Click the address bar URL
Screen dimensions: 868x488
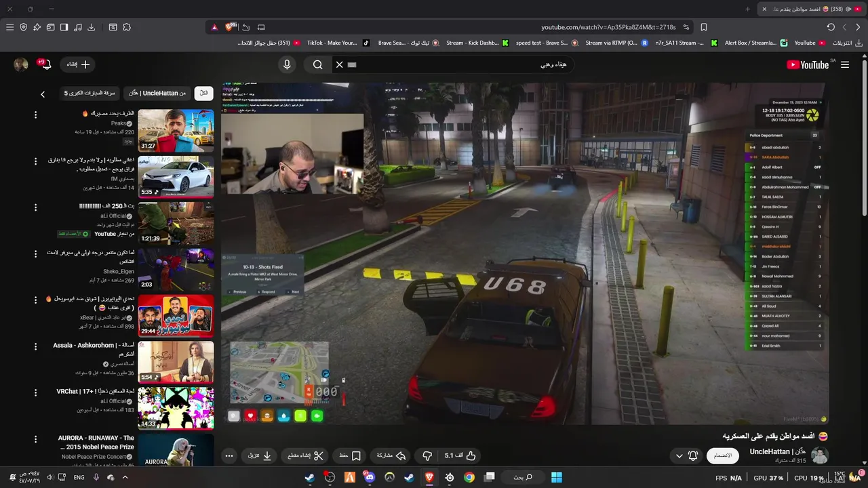coord(608,27)
